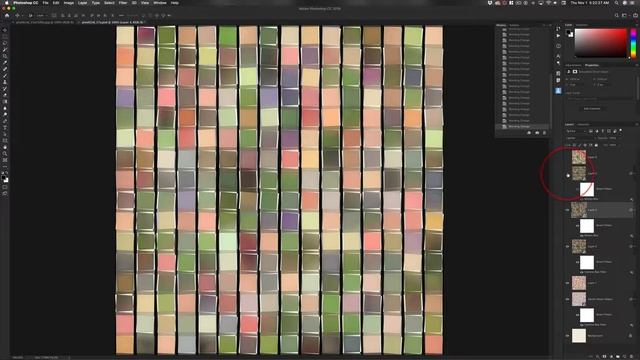
Task: Click the Home icon in options bar
Action: click(7, 16)
